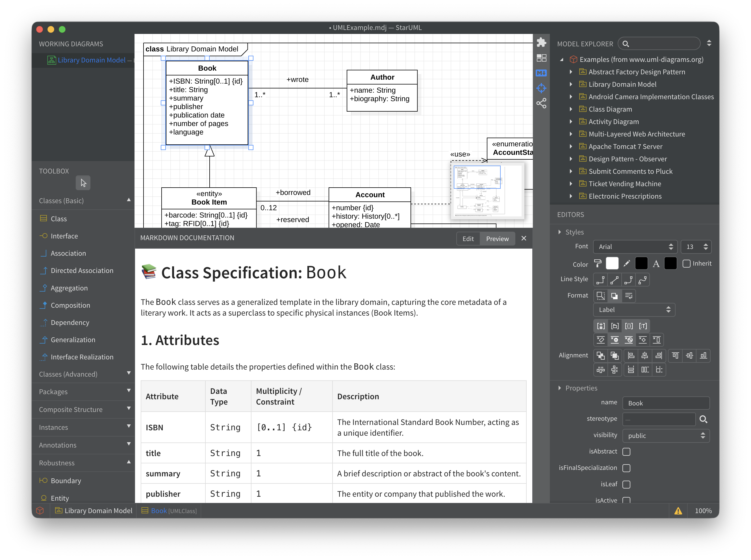Switch to the Preview tab
The image size is (751, 560).
click(497, 239)
